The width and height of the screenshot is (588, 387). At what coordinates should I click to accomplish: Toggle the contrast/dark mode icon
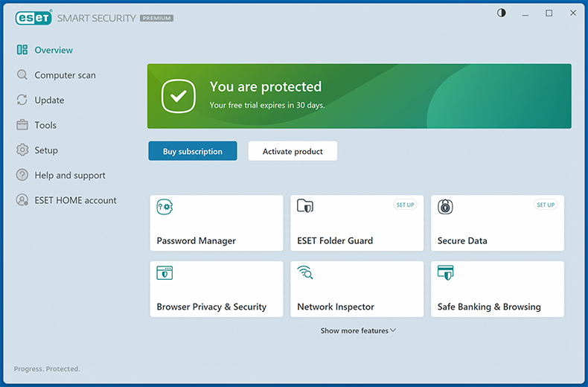tap(502, 13)
